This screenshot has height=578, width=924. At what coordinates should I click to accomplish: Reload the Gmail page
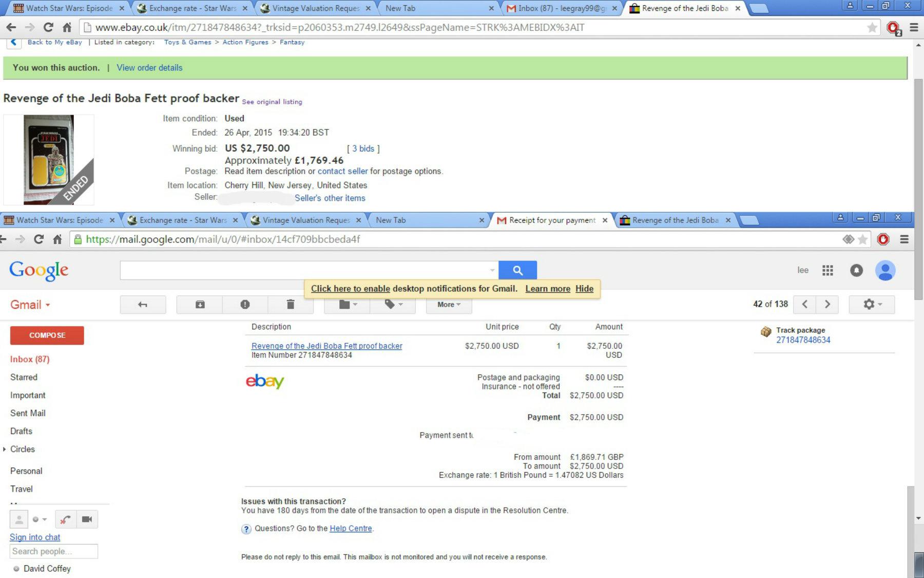pos(38,239)
